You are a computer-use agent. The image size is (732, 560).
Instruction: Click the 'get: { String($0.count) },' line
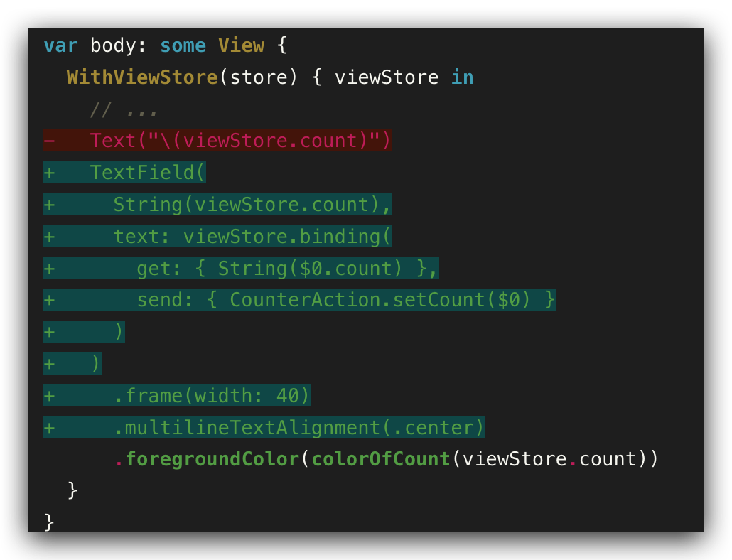pos(241,269)
